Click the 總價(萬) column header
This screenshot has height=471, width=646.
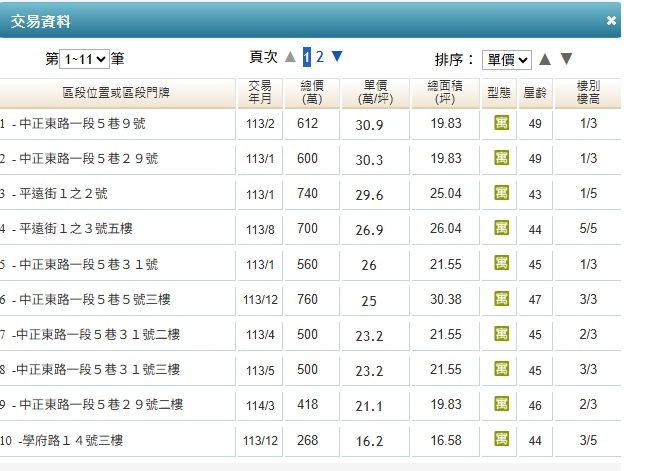pyautogui.click(x=312, y=93)
